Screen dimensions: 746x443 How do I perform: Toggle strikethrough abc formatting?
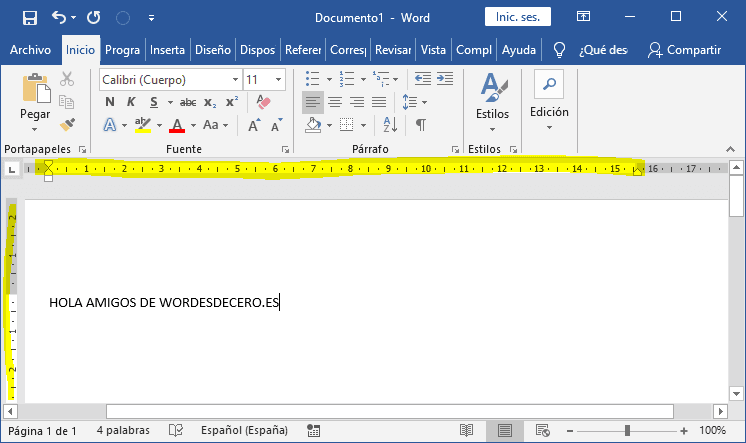click(188, 102)
